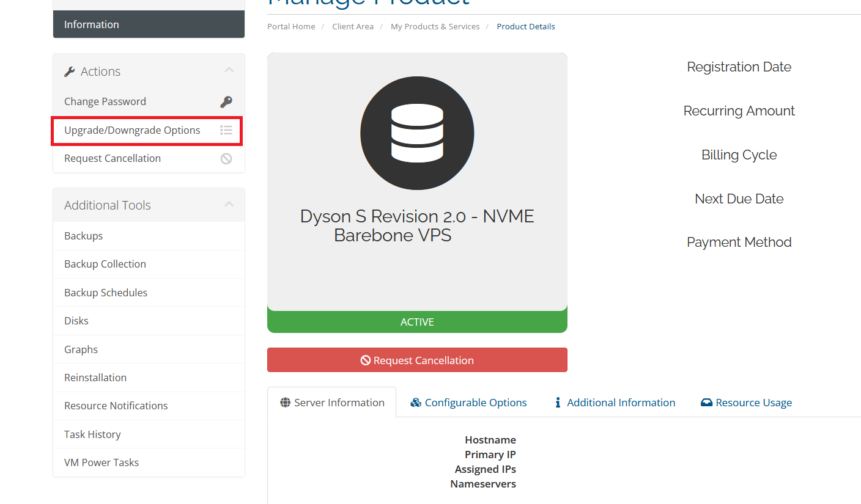The image size is (861, 504).
Task: Click the Additional Tools panel heading
Action: click(x=108, y=205)
